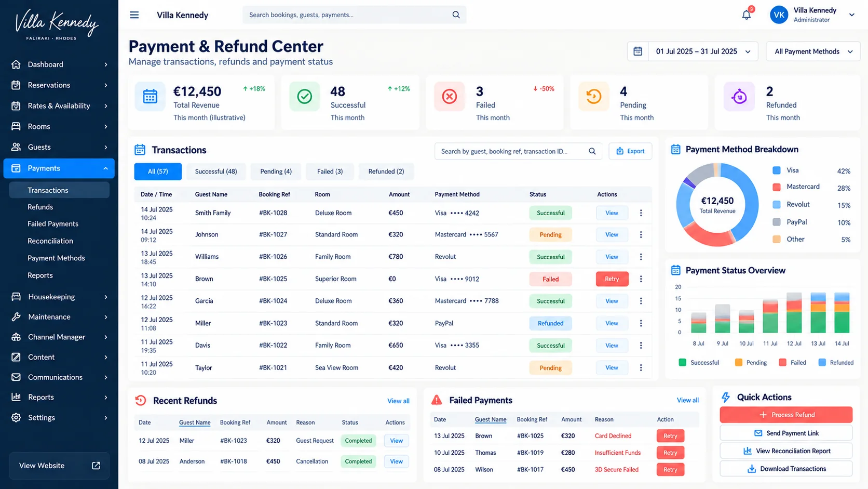
Task: Click the Process Refund button
Action: pyautogui.click(x=786, y=415)
